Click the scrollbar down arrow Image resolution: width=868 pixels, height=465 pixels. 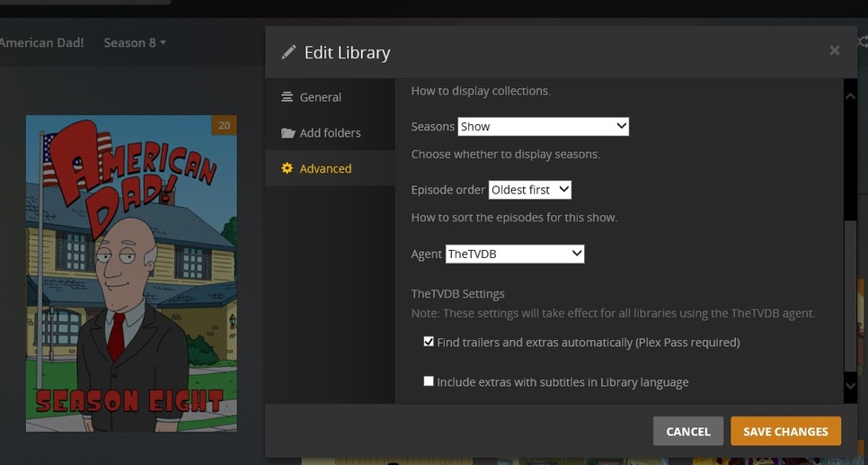tap(850, 386)
